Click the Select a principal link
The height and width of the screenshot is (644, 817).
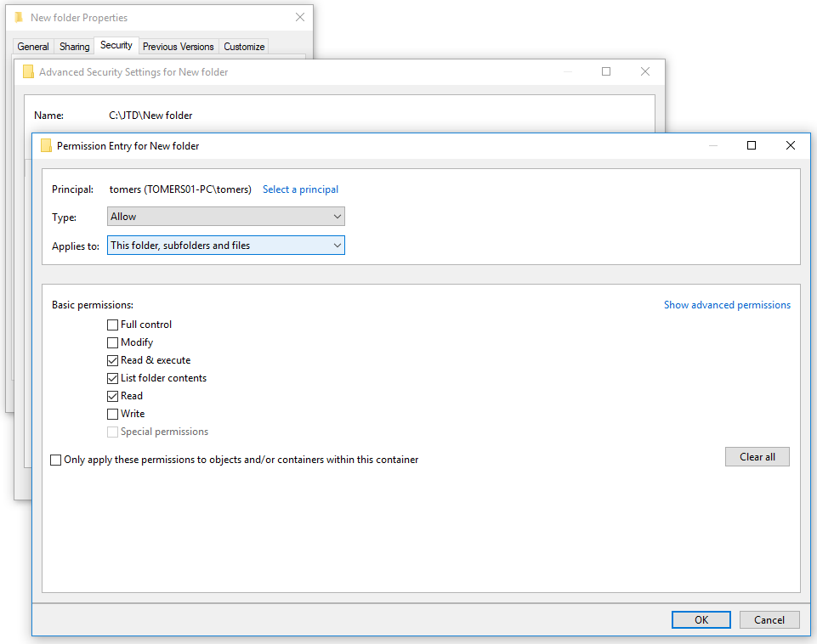300,189
